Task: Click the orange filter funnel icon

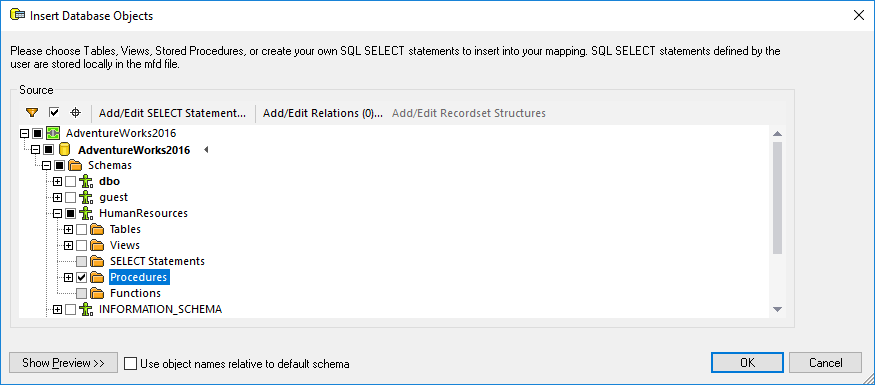Action: 32,113
